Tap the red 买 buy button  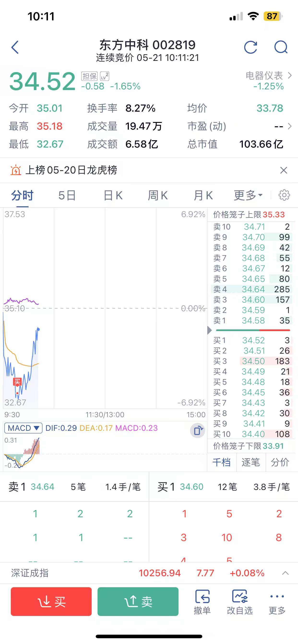click(51, 602)
